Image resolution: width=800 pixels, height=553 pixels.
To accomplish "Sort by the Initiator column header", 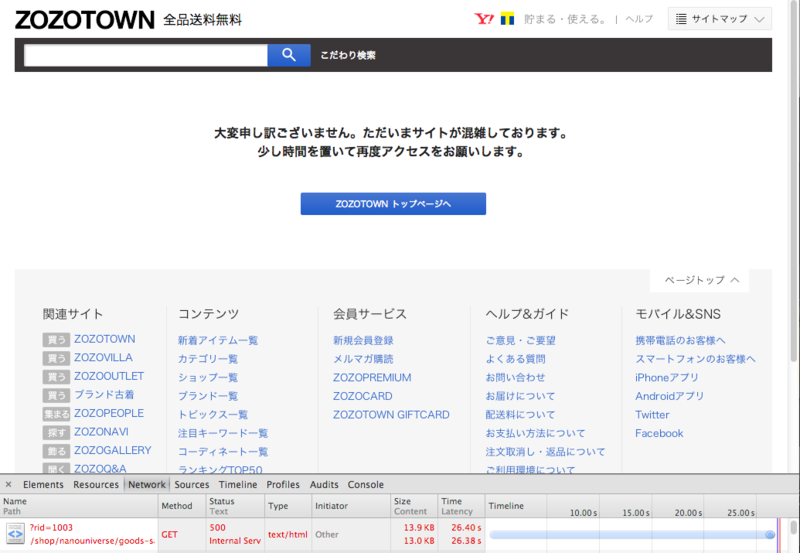I will [351, 506].
